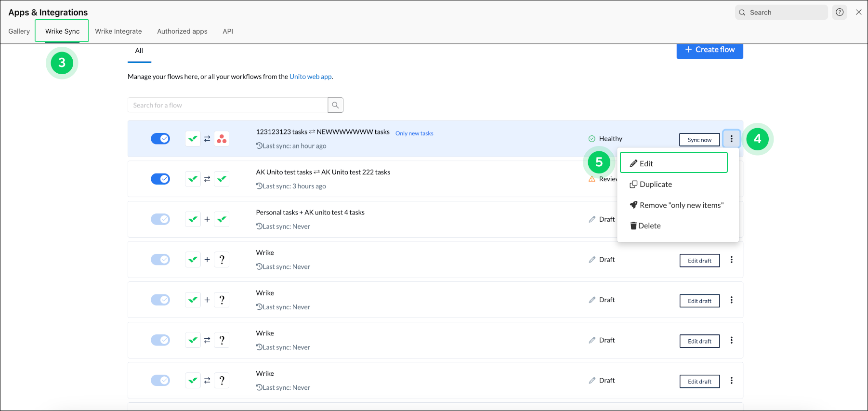
Task: Click the Asana icon in first flow
Action: (222, 139)
